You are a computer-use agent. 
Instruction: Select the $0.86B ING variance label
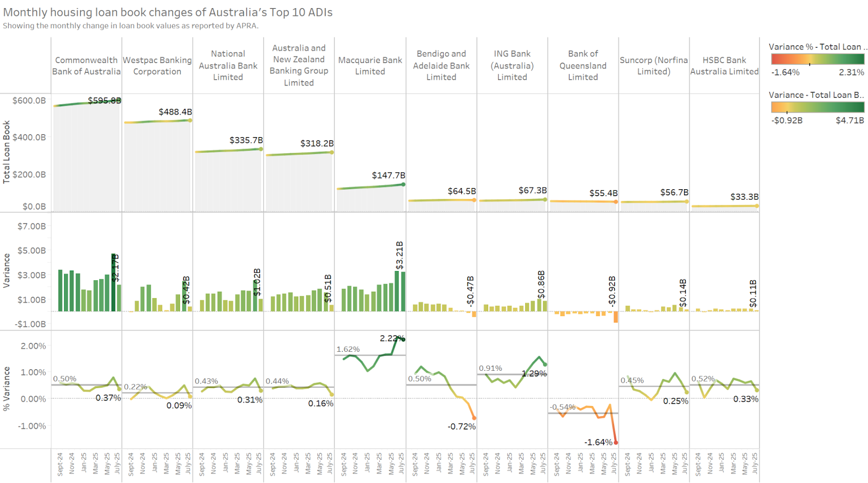541,285
